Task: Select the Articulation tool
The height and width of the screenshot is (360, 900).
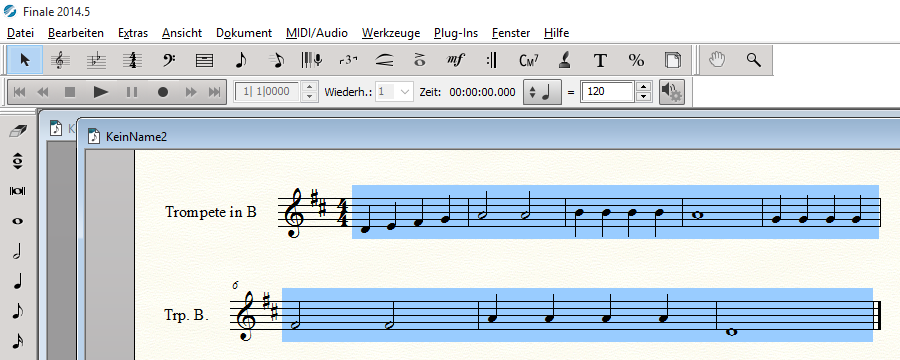Action: pos(420,60)
